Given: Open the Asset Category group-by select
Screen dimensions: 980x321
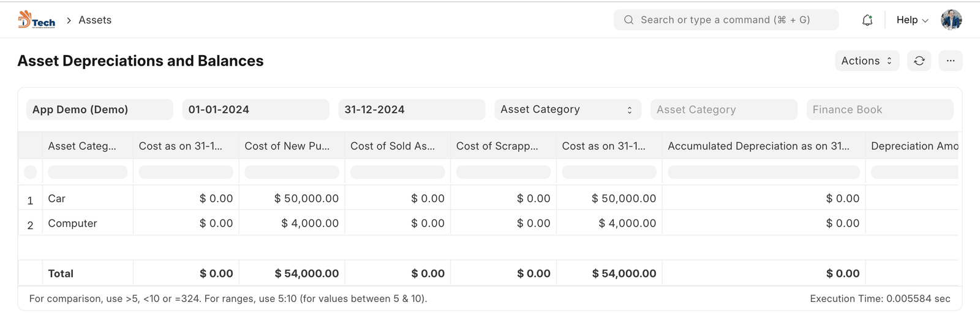Looking at the screenshot, I should (x=567, y=110).
